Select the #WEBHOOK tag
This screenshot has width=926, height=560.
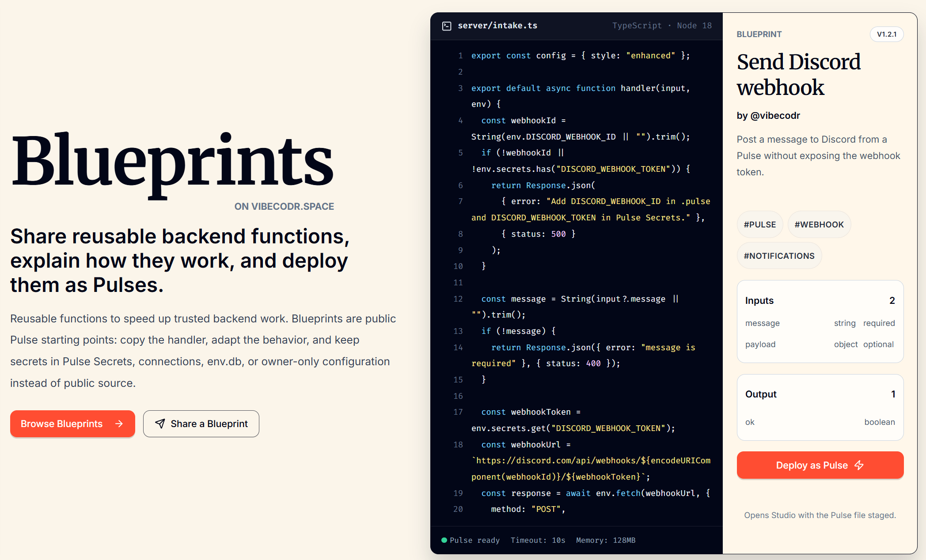[x=819, y=224]
